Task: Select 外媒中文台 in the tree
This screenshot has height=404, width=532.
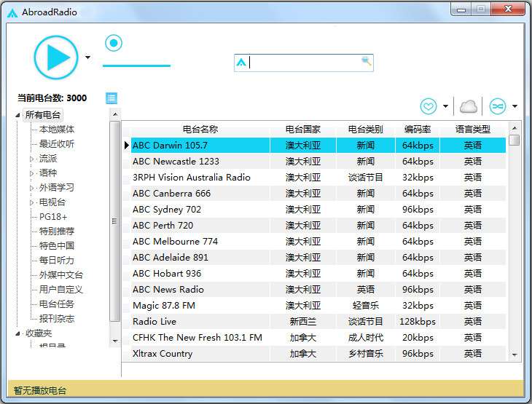Action: (61, 275)
